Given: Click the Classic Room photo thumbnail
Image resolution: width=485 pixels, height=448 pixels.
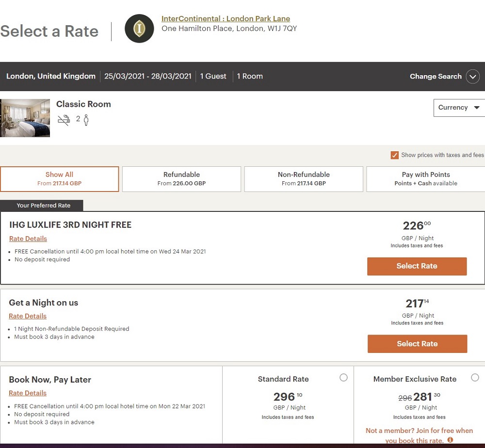Looking at the screenshot, I should pyautogui.click(x=25, y=118).
